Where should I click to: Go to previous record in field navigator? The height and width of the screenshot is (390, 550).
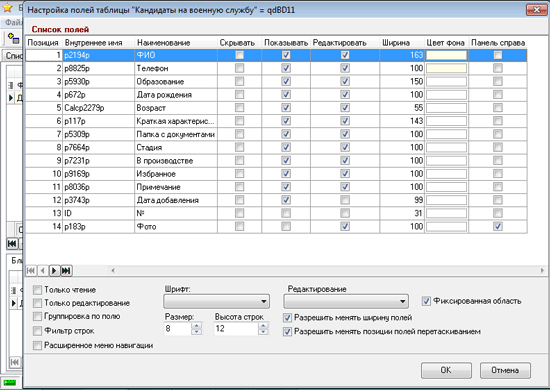(x=42, y=270)
